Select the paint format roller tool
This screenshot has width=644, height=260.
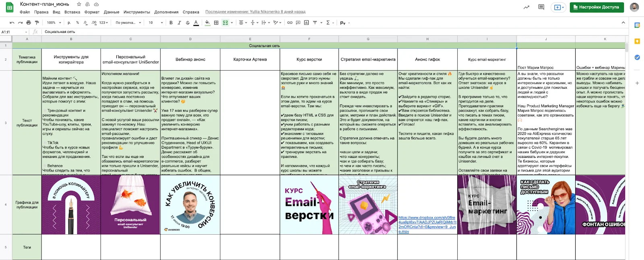pyautogui.click(x=37, y=23)
